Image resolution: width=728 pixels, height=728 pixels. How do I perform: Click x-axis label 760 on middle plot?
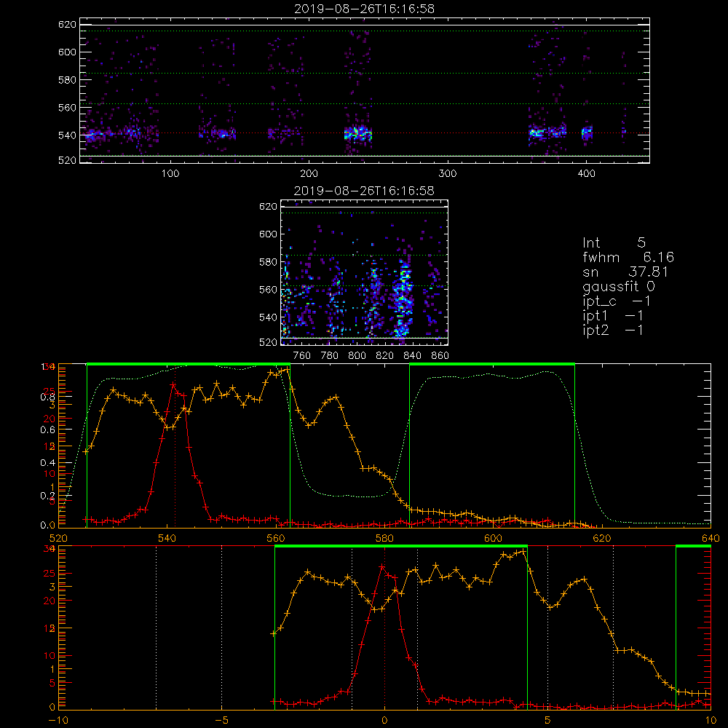[302, 356]
